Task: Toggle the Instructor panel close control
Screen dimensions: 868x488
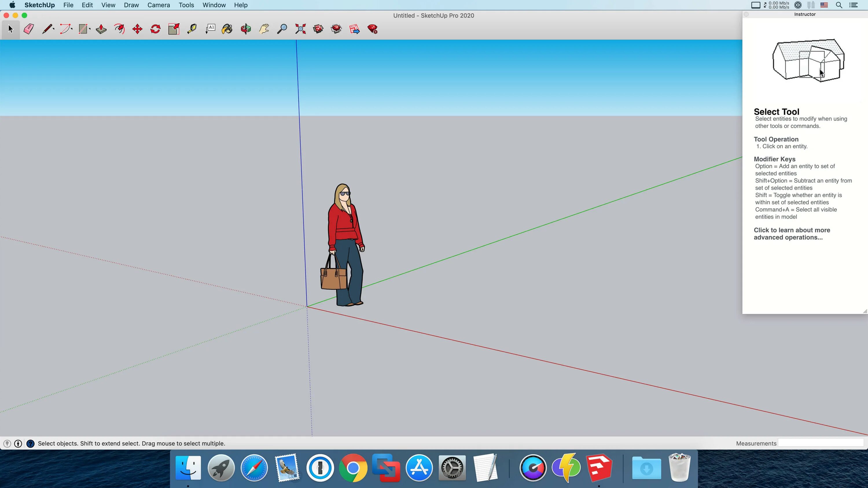Action: coord(747,14)
